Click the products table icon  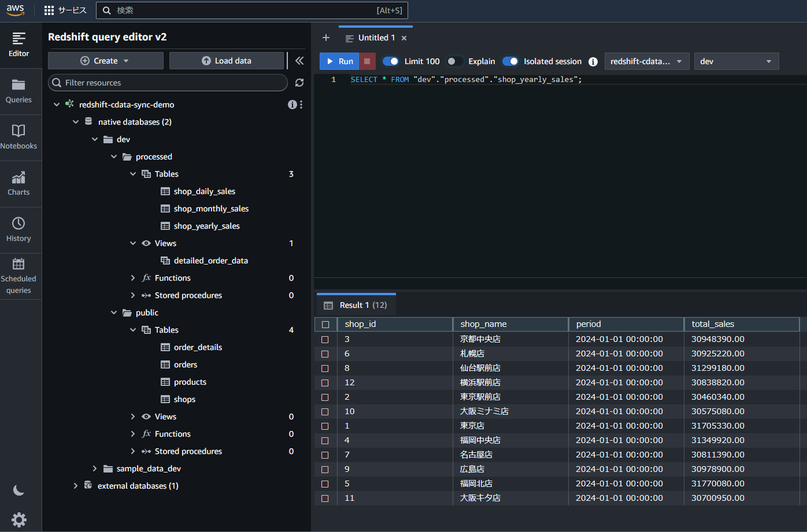(x=165, y=382)
